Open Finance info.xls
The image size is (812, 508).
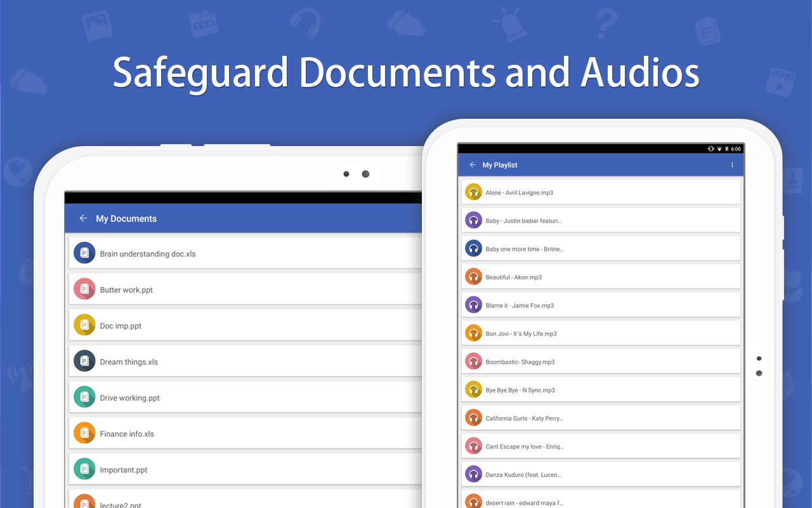click(x=246, y=434)
